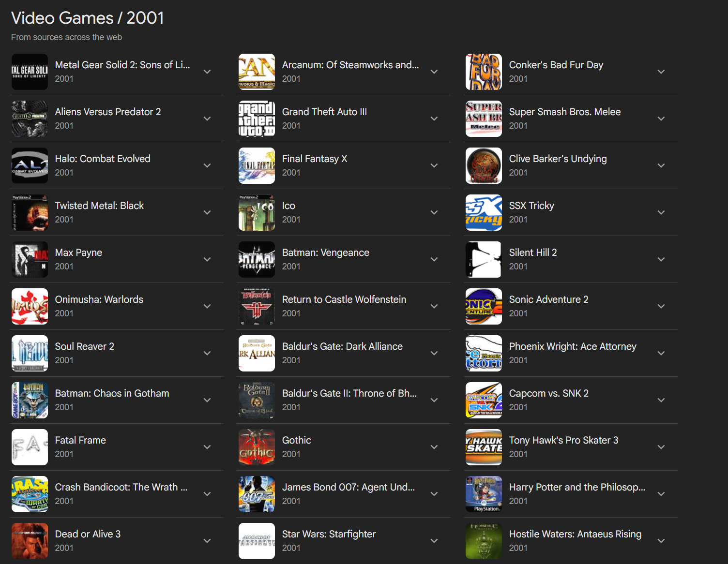Select the Sonic Adventure 2 cover image
The width and height of the screenshot is (728, 564).
pos(484,306)
